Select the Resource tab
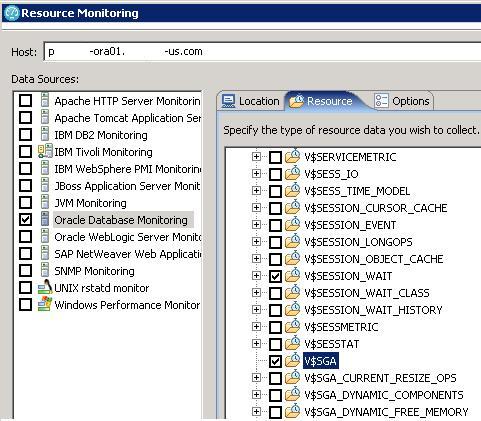Viewport: 481px width, 421px height. pos(322,101)
